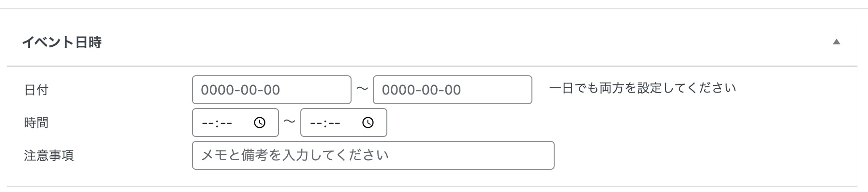Screen dimensions: 868x192
Task: Collapse the イベント日時 panel with the triangle
Action: [x=836, y=42]
